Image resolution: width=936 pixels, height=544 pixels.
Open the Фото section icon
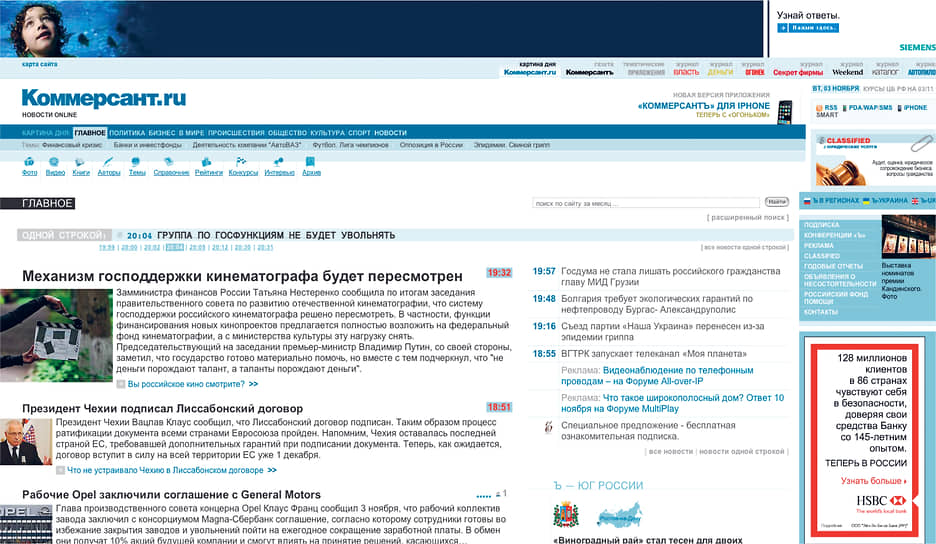click(x=29, y=162)
